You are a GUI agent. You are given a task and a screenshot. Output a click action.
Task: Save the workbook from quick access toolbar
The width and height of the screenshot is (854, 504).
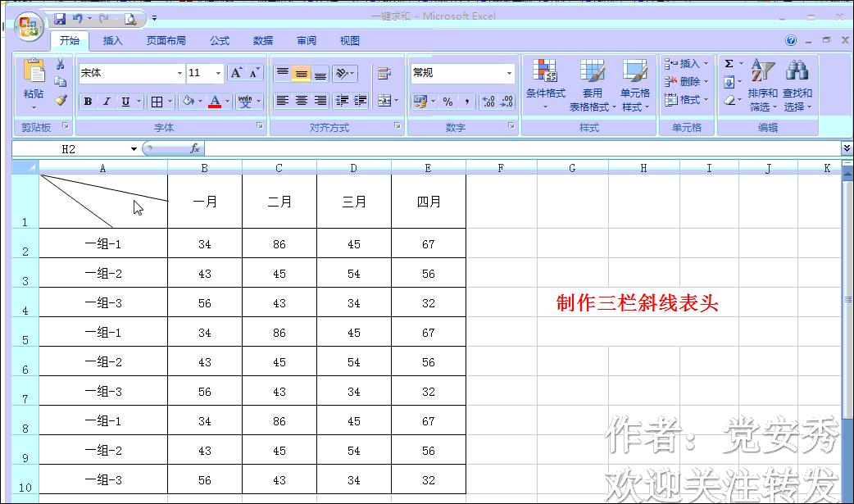click(59, 19)
